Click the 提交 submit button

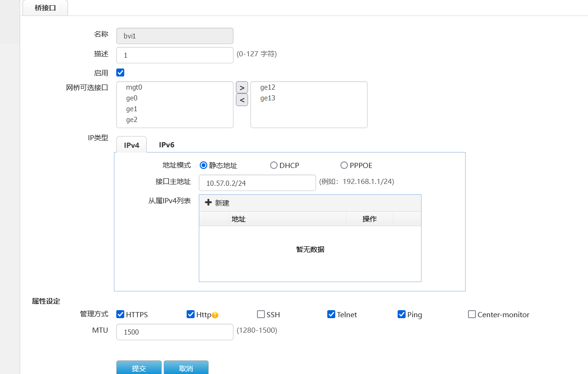coord(139,368)
